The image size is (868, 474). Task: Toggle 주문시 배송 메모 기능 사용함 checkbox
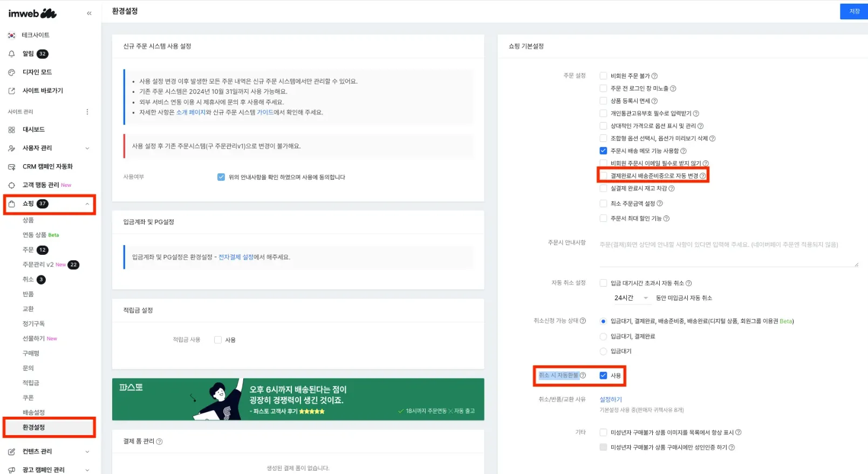[603, 151]
